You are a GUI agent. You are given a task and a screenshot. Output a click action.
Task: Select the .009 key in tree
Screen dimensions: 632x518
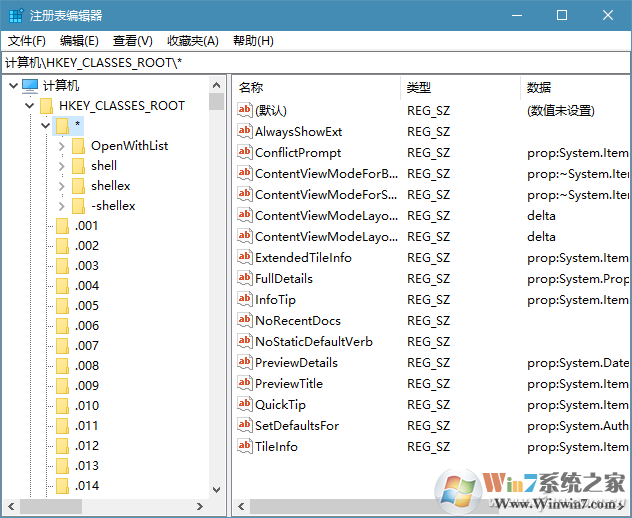[x=87, y=386]
